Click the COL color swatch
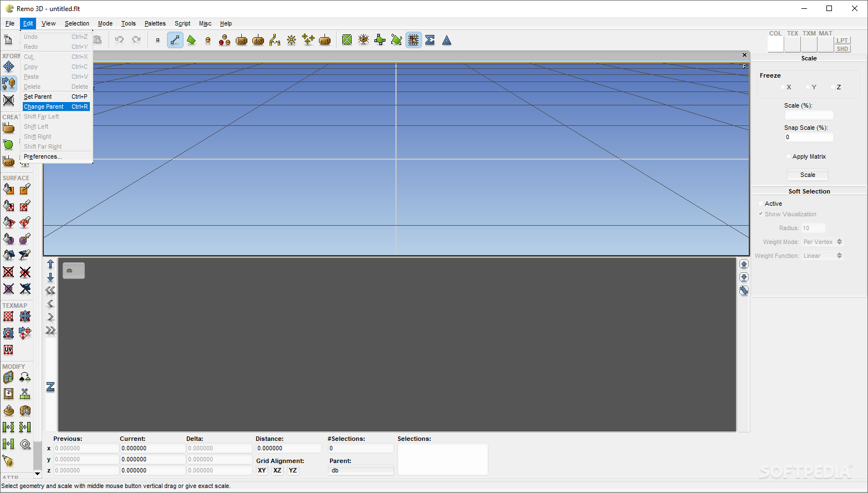The height and width of the screenshot is (493, 868). [775, 44]
